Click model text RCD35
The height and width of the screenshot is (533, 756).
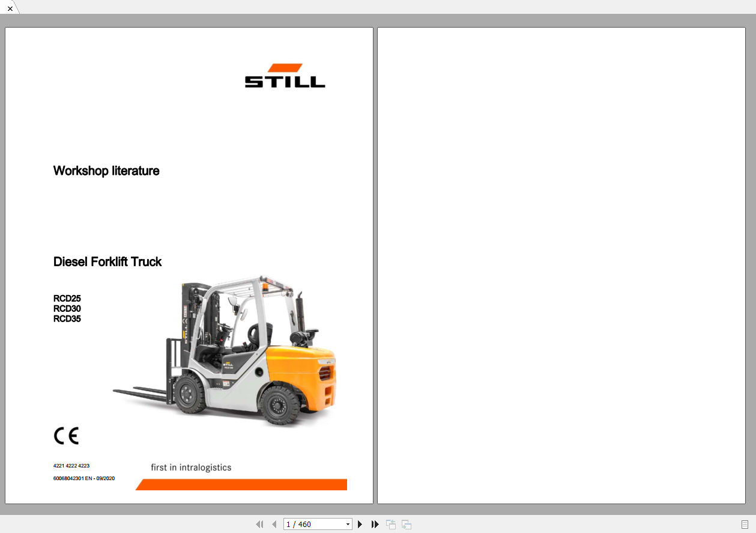click(x=67, y=318)
